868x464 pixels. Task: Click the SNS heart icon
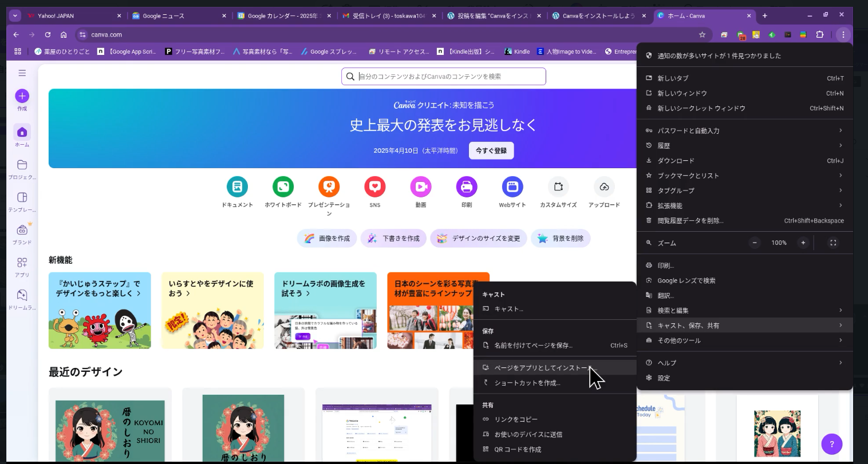(374, 187)
